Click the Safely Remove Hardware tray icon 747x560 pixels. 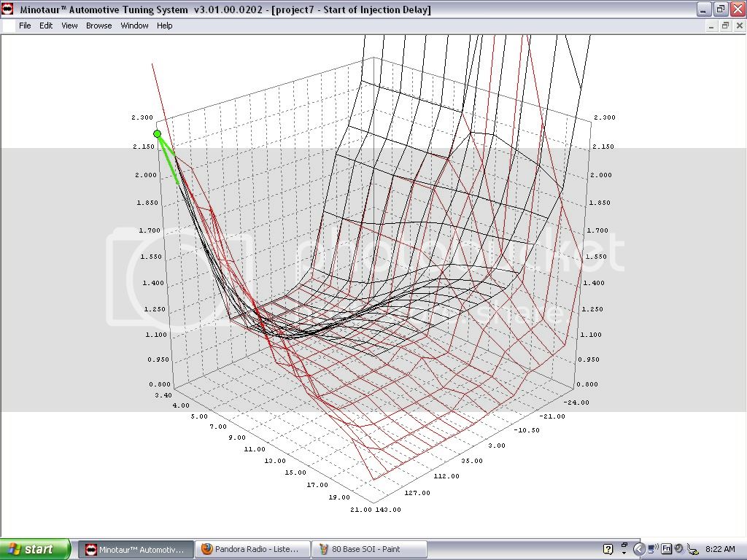(x=692, y=550)
